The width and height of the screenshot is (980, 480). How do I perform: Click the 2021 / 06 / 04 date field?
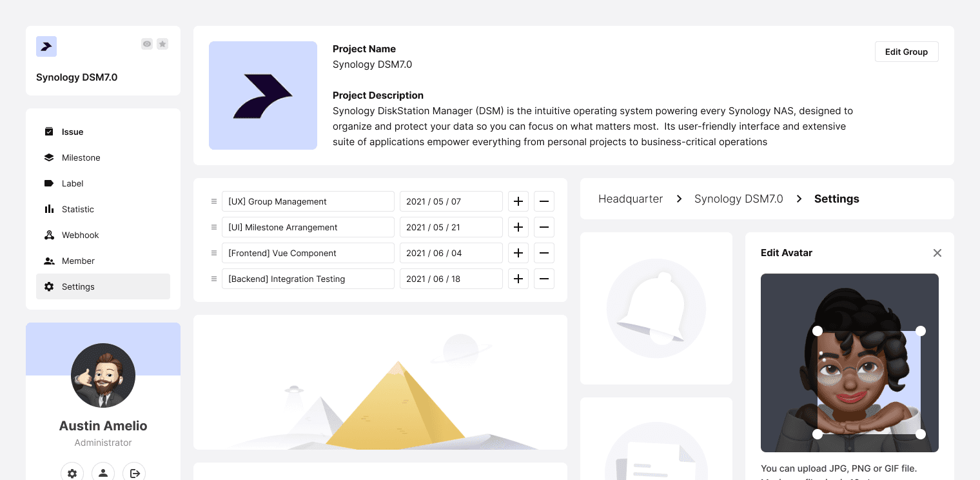coord(451,253)
